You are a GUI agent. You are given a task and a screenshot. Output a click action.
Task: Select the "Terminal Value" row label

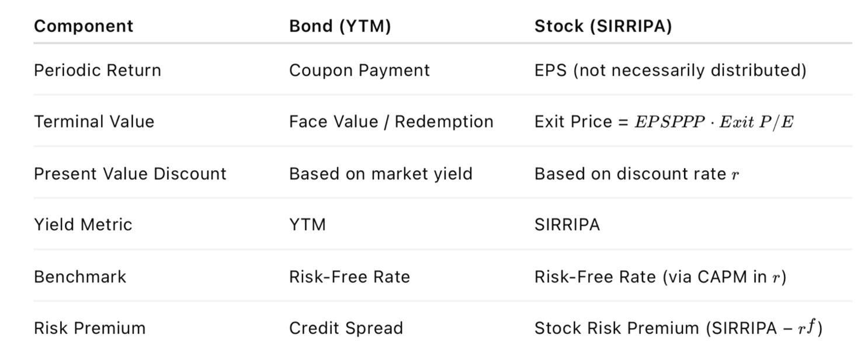click(x=94, y=122)
